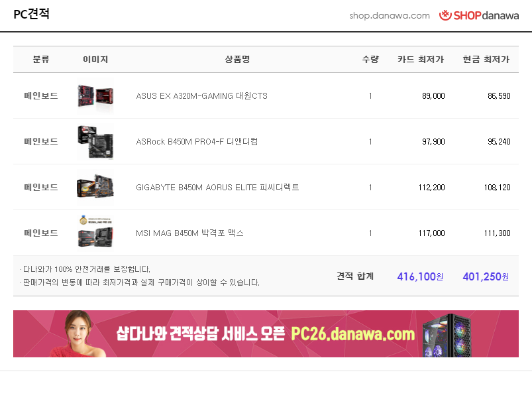This screenshot has width=532, height=417.
Task: Click the RGB PC case image in banner
Action: 447,335
